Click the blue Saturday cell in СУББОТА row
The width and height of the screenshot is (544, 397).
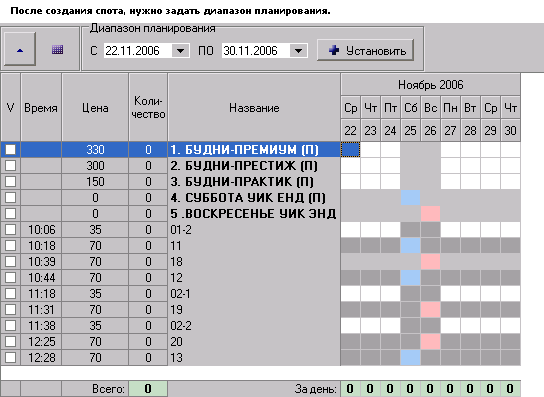(410, 197)
